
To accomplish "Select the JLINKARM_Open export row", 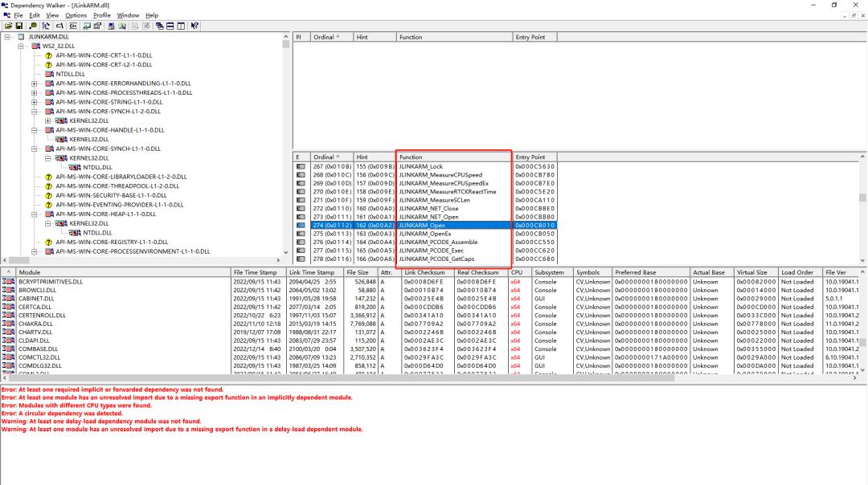I will tap(425, 226).
